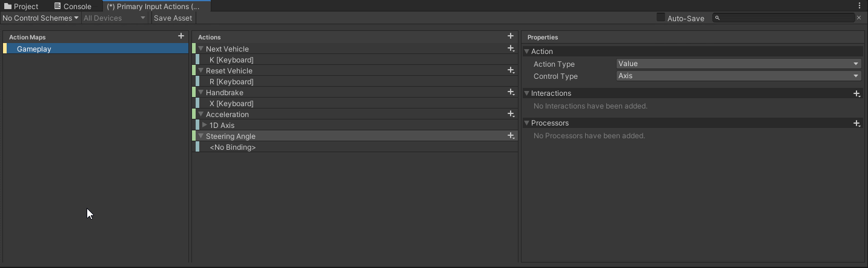This screenshot has height=268, width=868.
Task: Add a new interaction
Action: [856, 93]
